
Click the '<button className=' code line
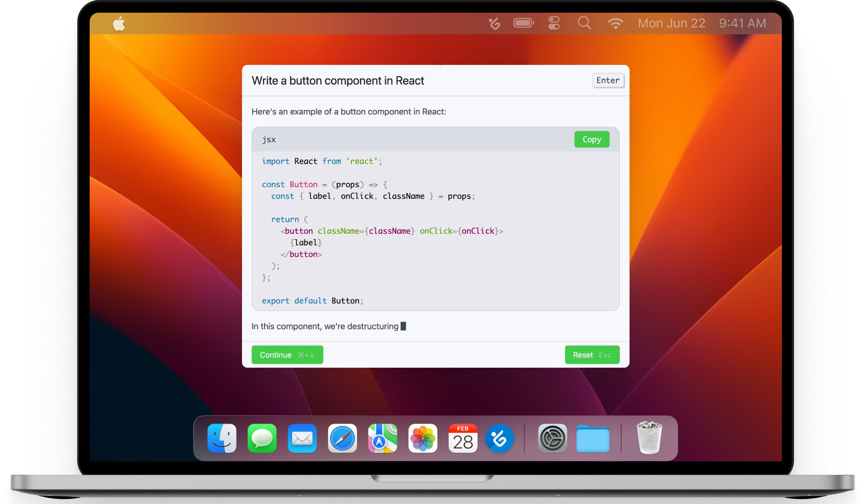click(392, 231)
